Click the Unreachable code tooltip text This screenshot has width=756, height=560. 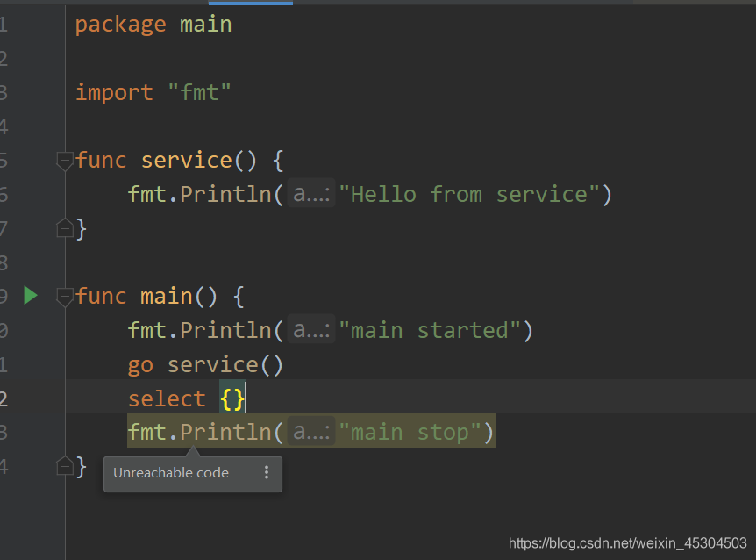171,473
